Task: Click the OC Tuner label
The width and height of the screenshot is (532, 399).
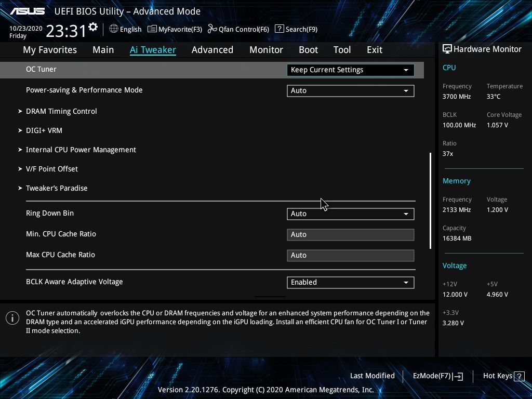Action: [41, 69]
